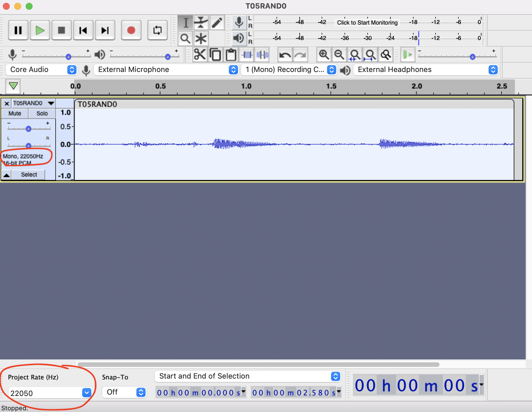Select the Multi-Tool
532x412 pixels.
tap(201, 38)
